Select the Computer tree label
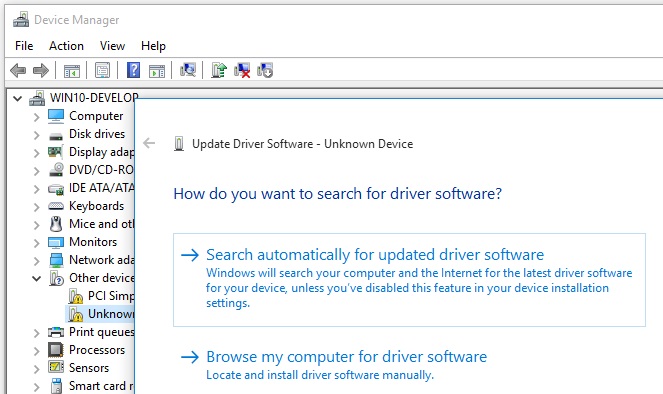This screenshot has height=394, width=663. point(96,116)
